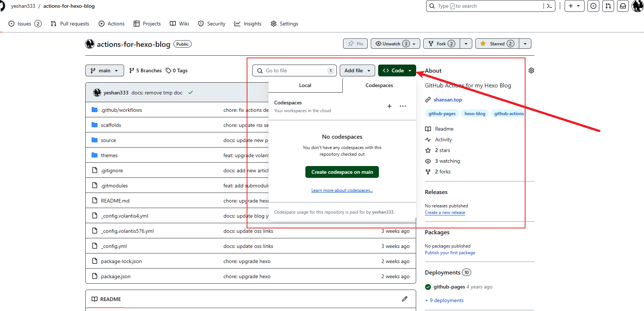
Task: Expand the Fork dropdown arrow
Action: coord(466,44)
